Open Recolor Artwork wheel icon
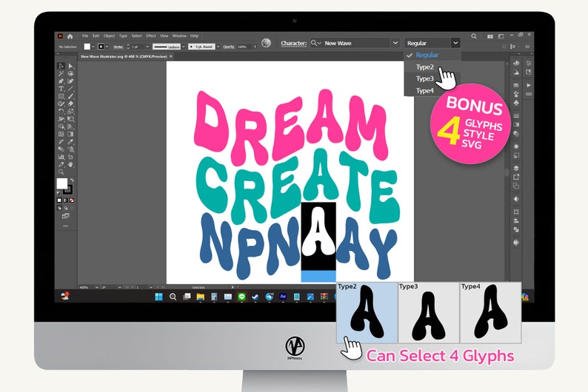The width and height of the screenshot is (588, 392). (267, 43)
